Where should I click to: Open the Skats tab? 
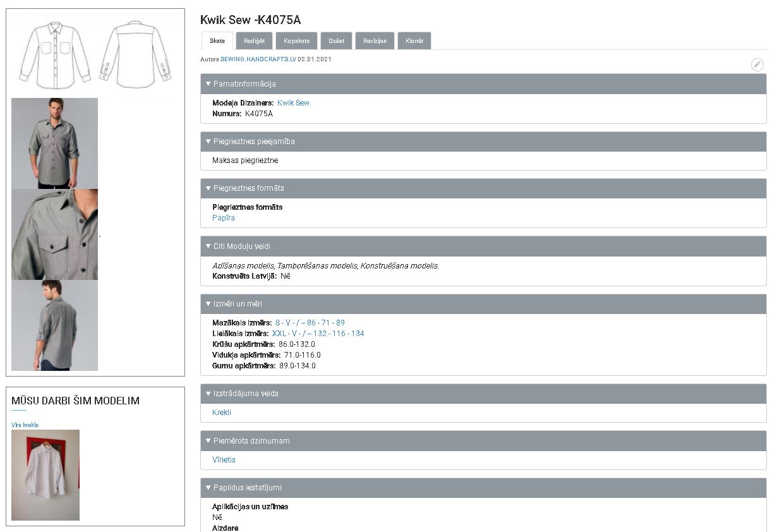coord(217,41)
